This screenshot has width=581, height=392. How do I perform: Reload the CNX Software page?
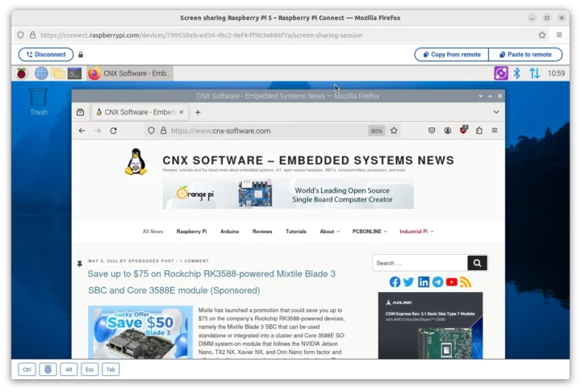pyautogui.click(x=113, y=131)
